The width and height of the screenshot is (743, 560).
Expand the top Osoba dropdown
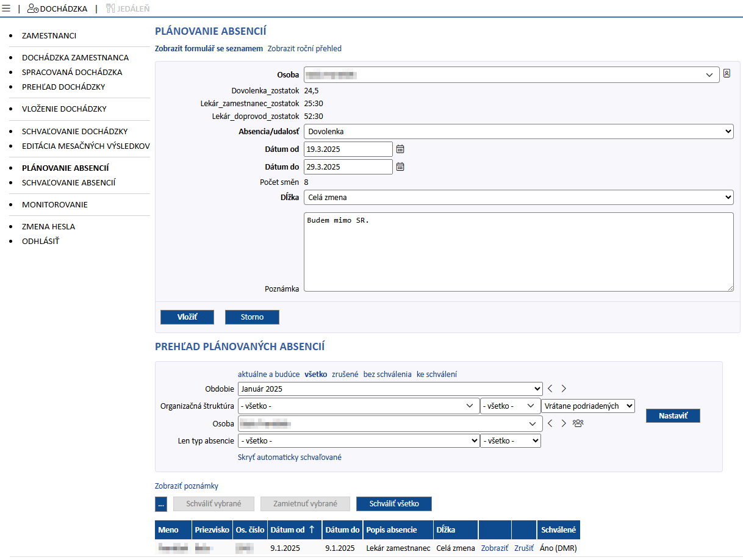click(511, 74)
